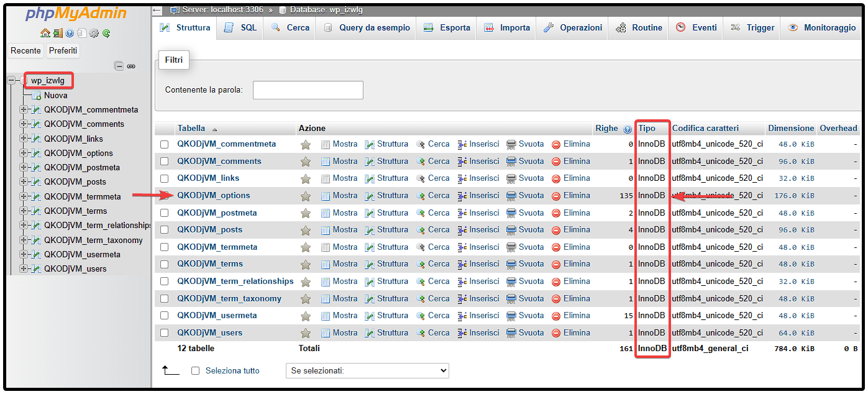Image resolution: width=868 pixels, height=394 pixels.
Task: Click Mostra browse icon for QKODjVM_comments
Action: click(326, 162)
